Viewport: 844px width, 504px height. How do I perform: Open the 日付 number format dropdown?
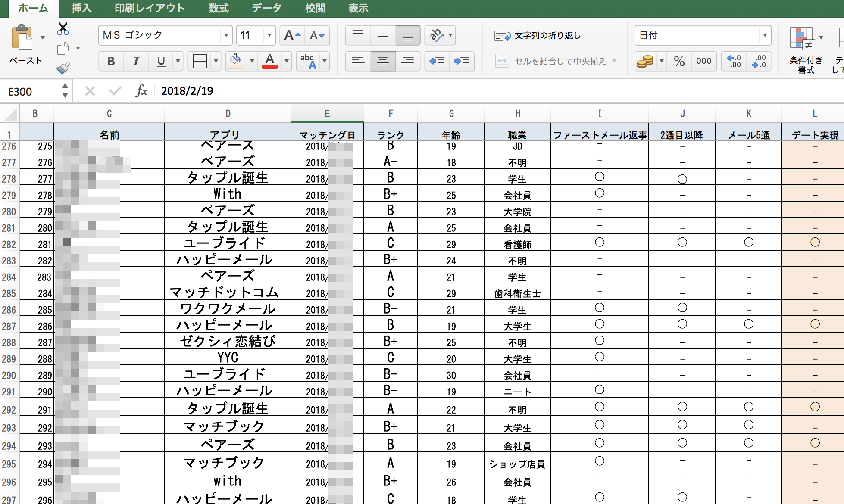click(765, 35)
